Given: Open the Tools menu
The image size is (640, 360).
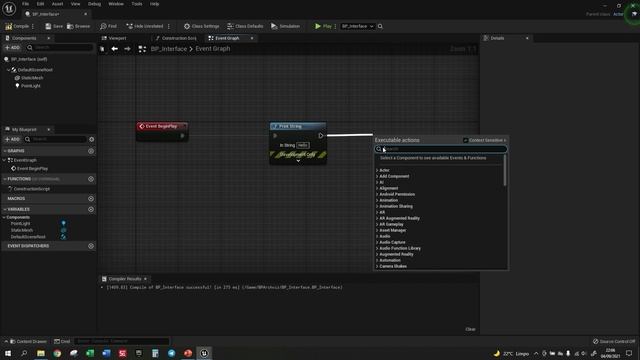Looking at the screenshot, I should click(137, 4).
